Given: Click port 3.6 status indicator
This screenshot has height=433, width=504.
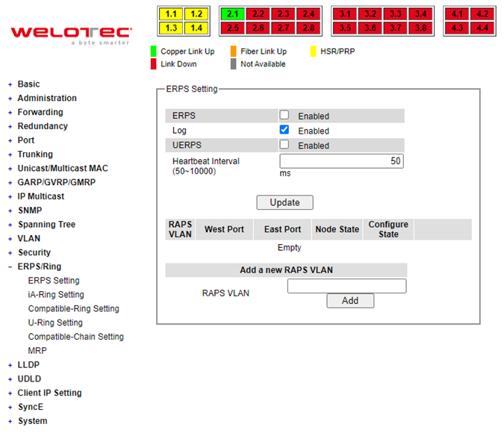Looking at the screenshot, I should click(x=370, y=28).
